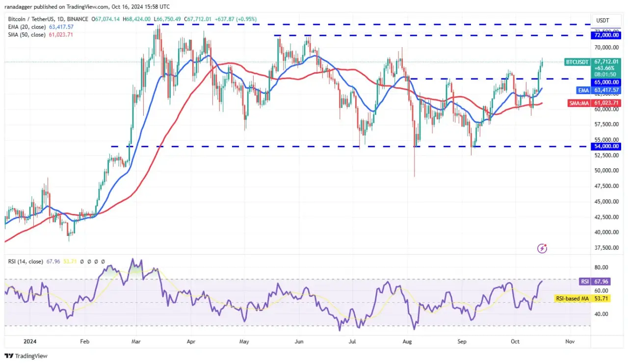
Task: Click the +637.87 (+0.95%) change value
Action: click(x=236, y=19)
